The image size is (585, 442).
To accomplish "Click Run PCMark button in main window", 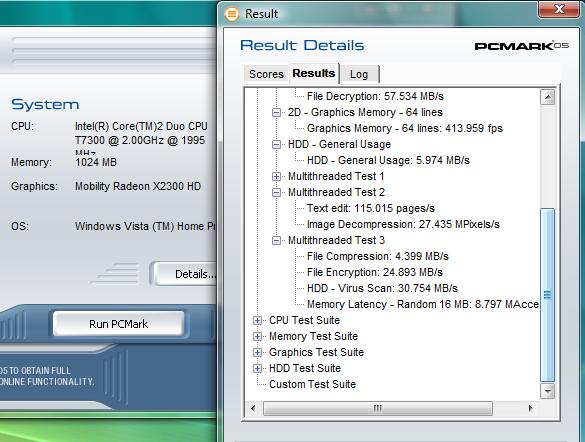I will coord(119,324).
